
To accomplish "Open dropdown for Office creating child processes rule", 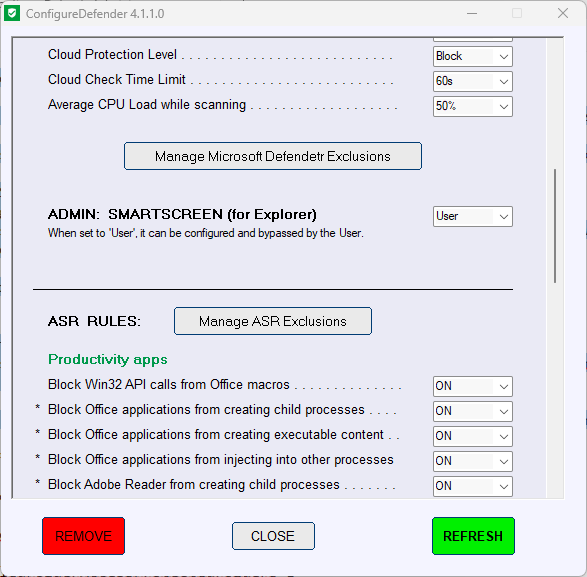I will pyautogui.click(x=473, y=411).
